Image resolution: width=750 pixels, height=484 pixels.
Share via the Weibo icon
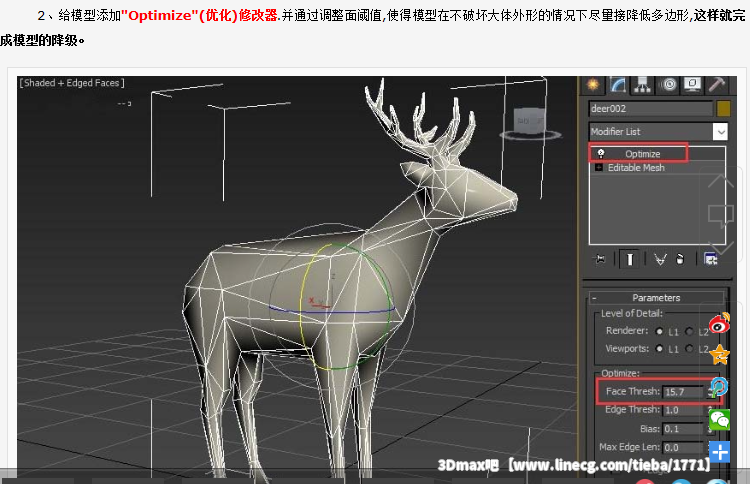719,323
